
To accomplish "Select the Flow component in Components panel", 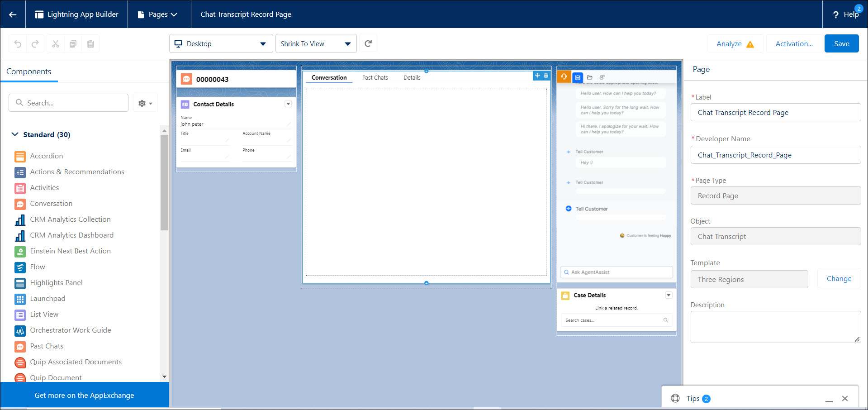I will 37,267.
